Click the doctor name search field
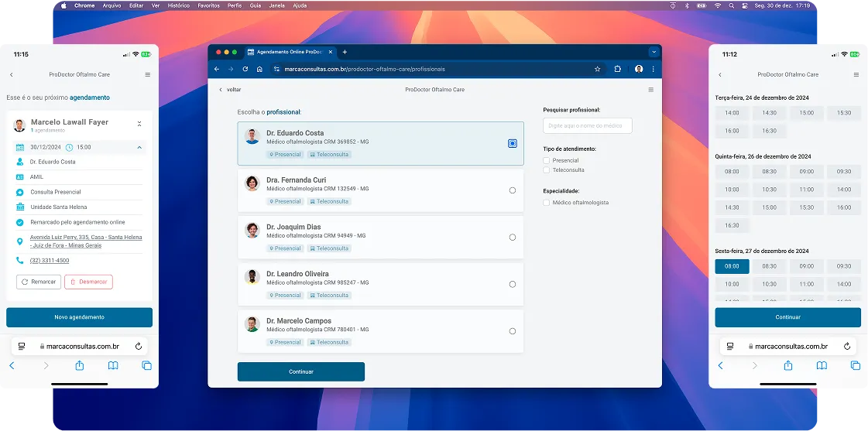Viewport: 868px width, 431px height. (588, 125)
